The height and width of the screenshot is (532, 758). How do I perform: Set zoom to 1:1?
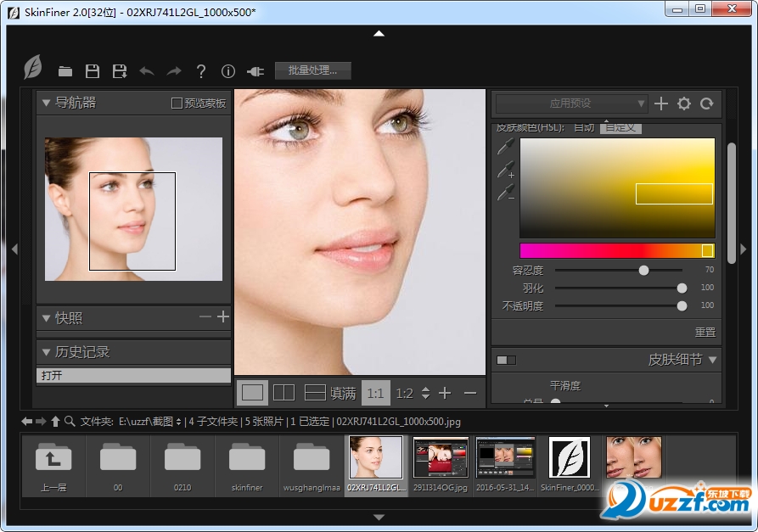pyautogui.click(x=375, y=394)
